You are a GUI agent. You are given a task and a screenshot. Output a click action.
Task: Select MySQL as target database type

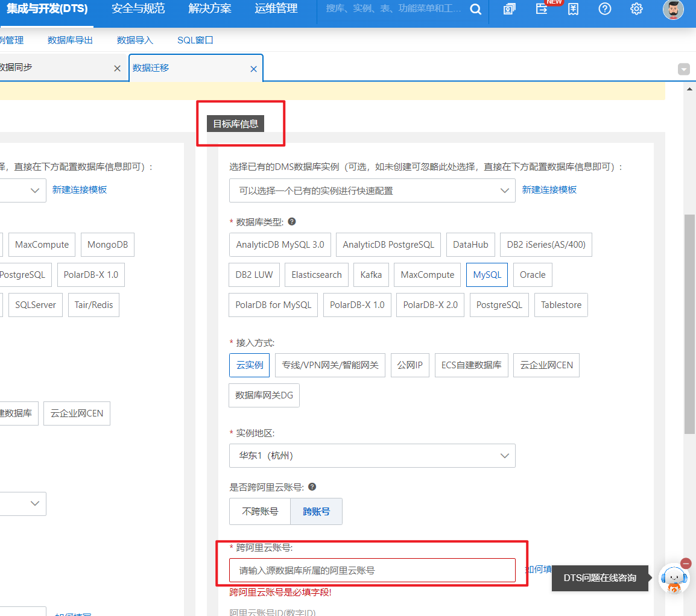click(487, 275)
